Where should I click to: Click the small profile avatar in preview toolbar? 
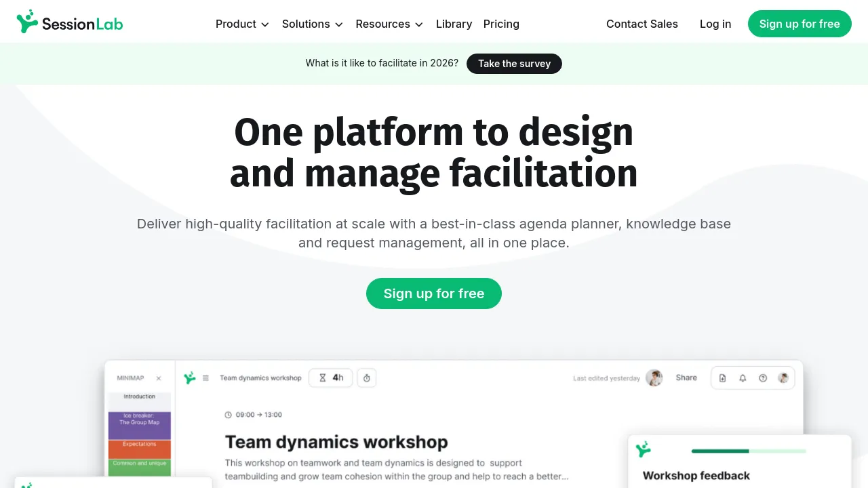tap(783, 378)
